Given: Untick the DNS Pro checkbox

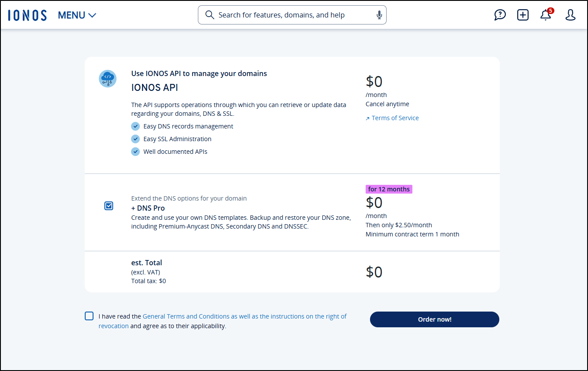Looking at the screenshot, I should click(x=109, y=206).
